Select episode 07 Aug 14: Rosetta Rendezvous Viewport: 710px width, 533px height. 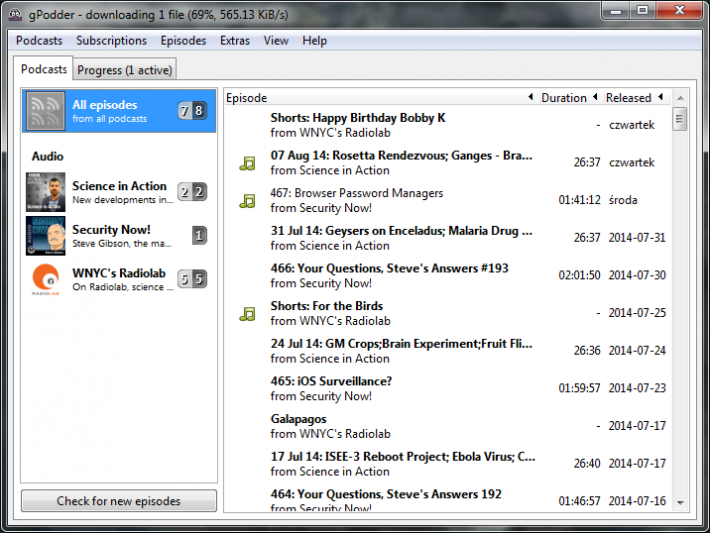[x=447, y=163]
